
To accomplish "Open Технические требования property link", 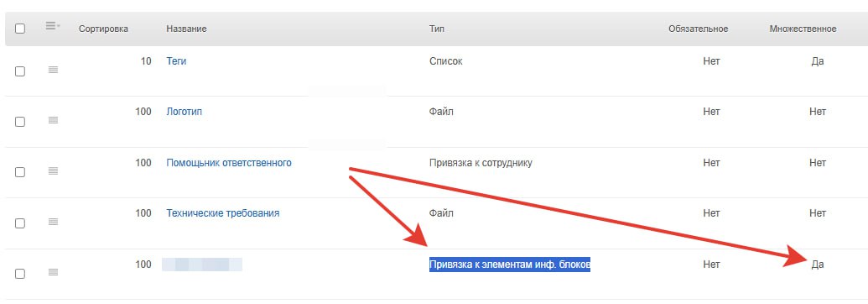I will [x=222, y=213].
